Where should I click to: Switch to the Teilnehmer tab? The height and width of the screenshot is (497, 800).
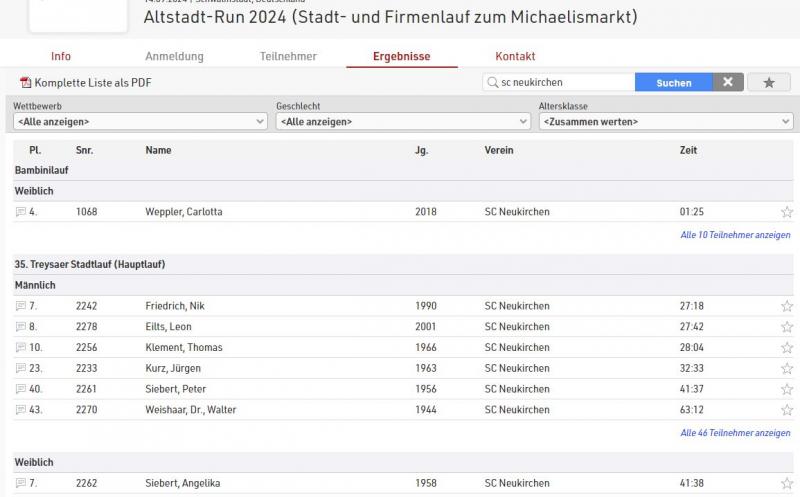[288, 56]
